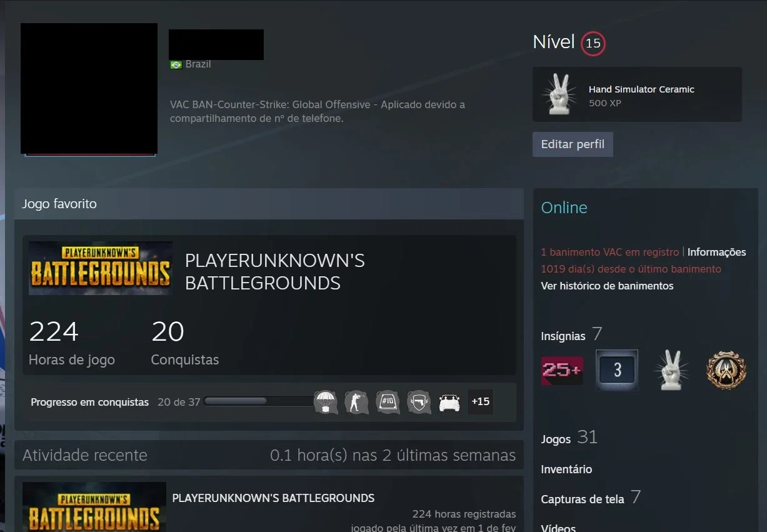This screenshot has height=532, width=767.
Task: View the pistol achievement icon
Action: [x=419, y=402]
